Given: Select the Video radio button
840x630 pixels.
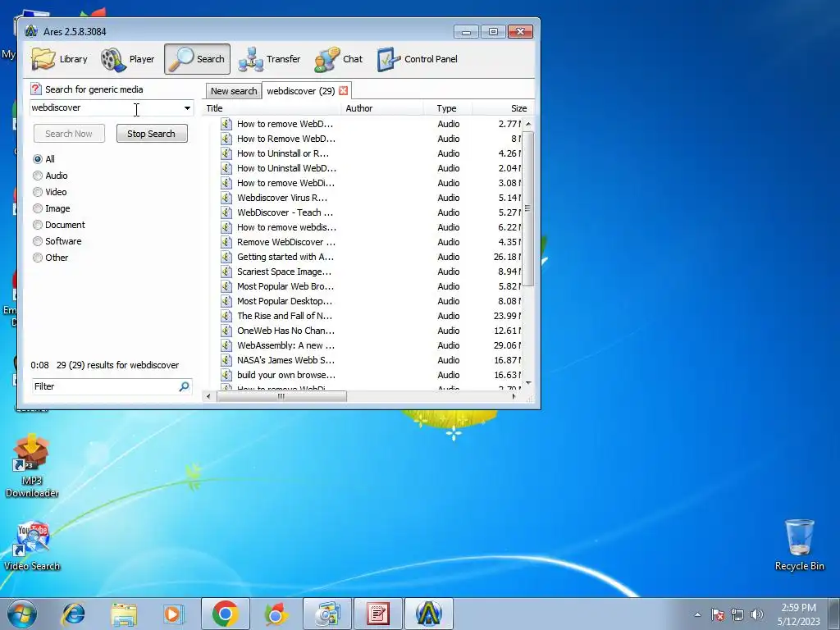Looking at the screenshot, I should [38, 192].
